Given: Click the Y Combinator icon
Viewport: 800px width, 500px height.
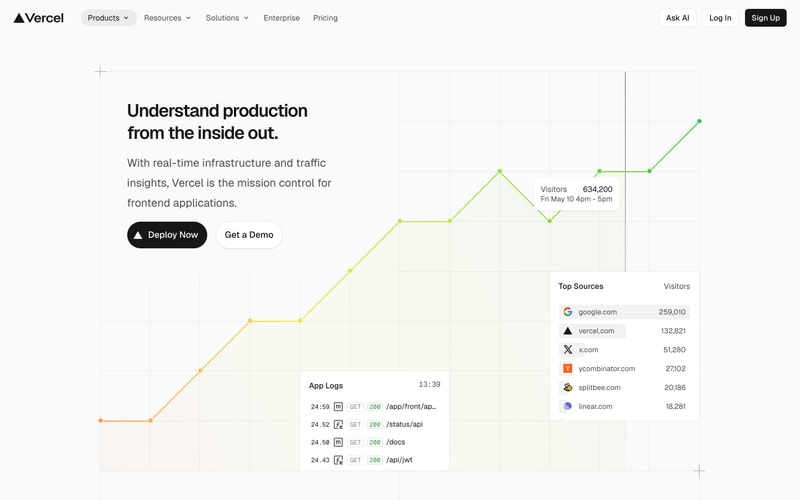Looking at the screenshot, I should pyautogui.click(x=568, y=368).
